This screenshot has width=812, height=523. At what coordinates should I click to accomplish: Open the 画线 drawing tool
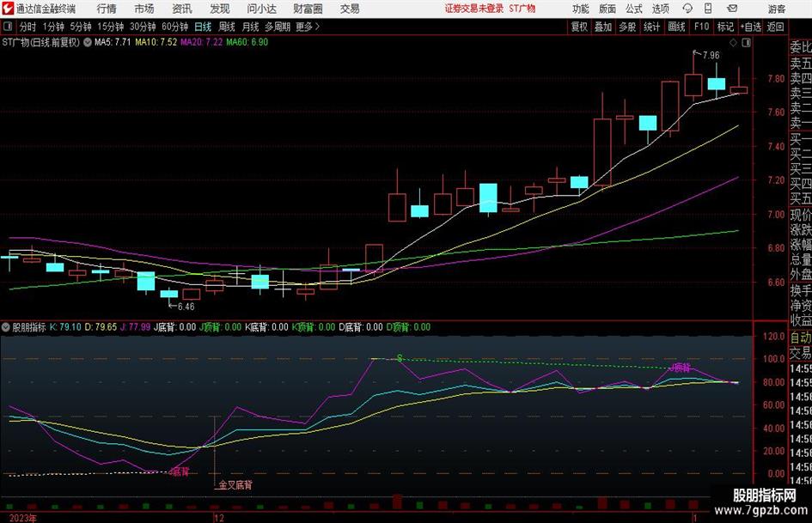pos(677,27)
